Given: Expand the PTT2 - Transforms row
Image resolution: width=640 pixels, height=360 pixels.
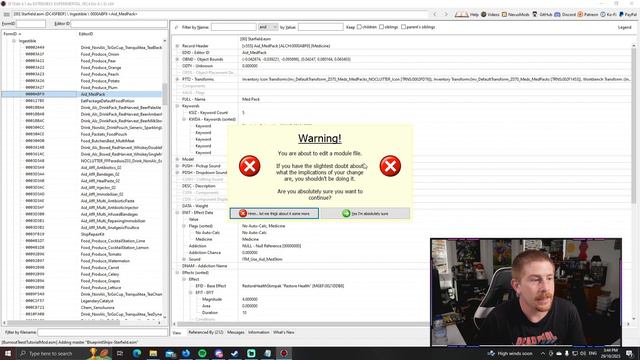Looking at the screenshot, I should pos(177,79).
